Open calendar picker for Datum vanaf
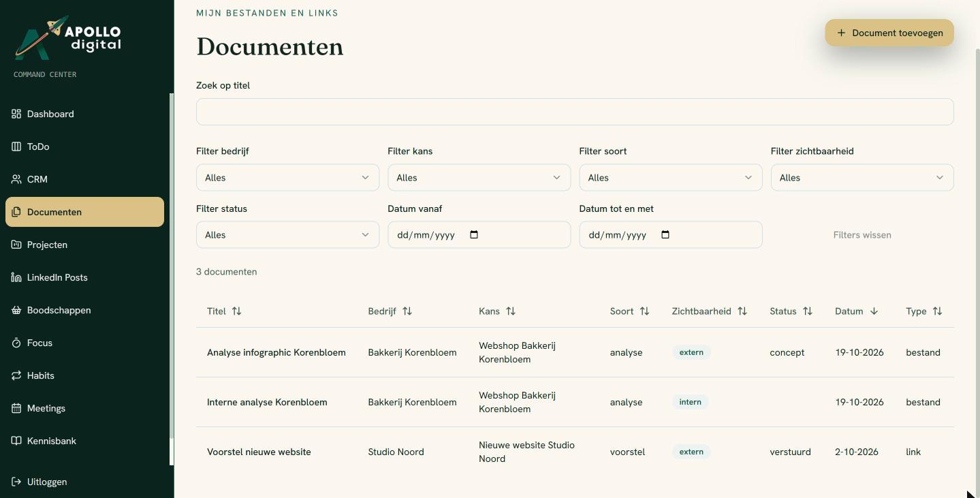This screenshot has width=980, height=498. tap(474, 235)
